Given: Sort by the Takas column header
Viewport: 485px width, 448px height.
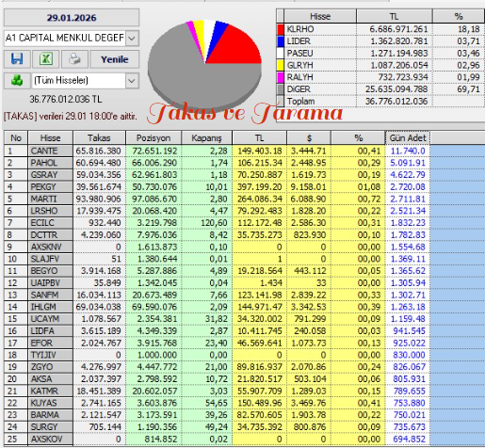Looking at the screenshot, I should (x=99, y=138).
